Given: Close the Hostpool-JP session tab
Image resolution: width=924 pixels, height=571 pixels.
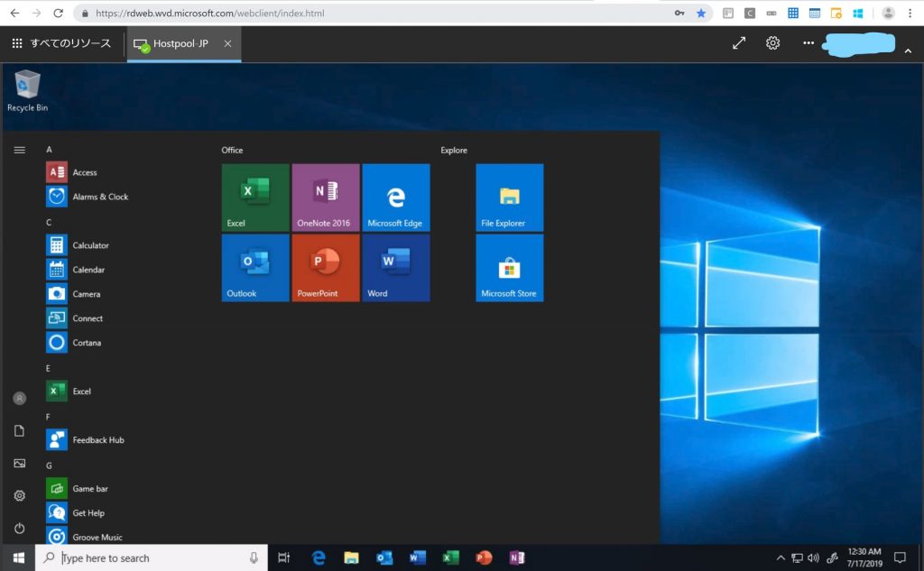Looking at the screenshot, I should click(x=227, y=43).
